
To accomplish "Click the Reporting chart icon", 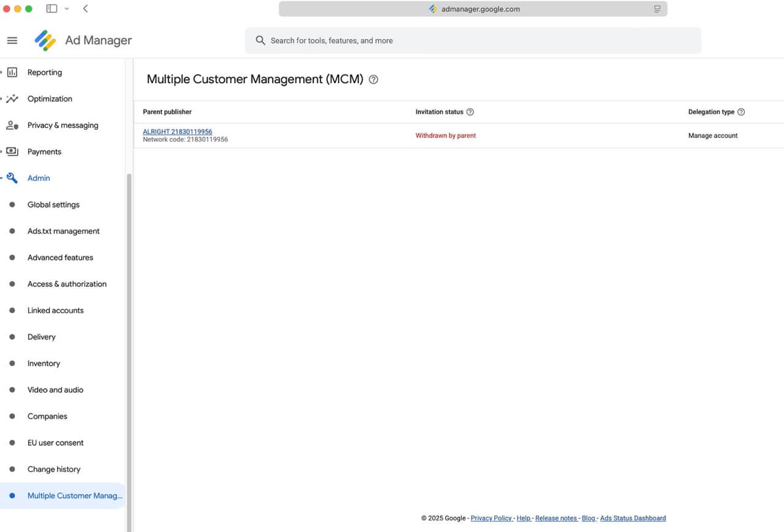I will click(x=12, y=72).
